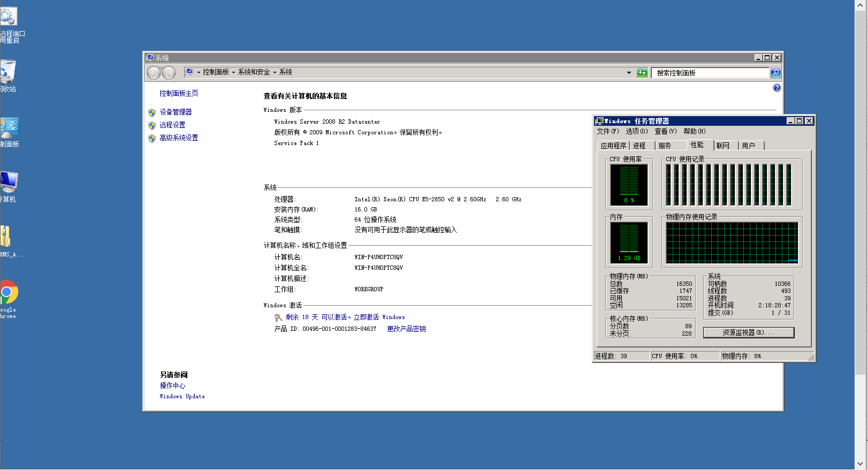This screenshot has height=470, width=868.
Task: Expand the 系统和安全 breadcrumb arrow
Action: [275, 72]
